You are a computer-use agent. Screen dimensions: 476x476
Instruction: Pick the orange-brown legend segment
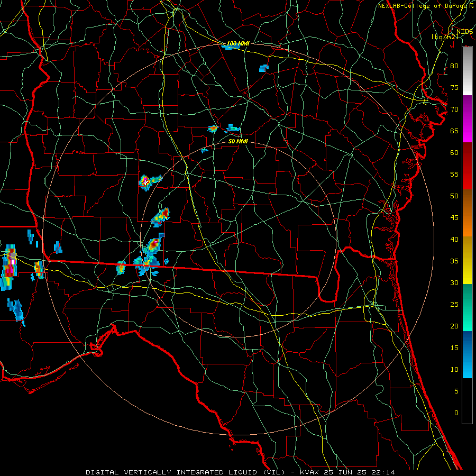click(467, 213)
